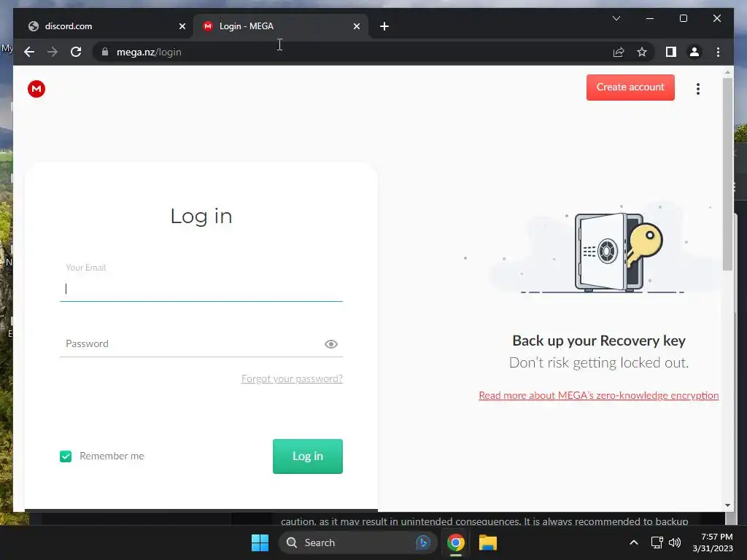Click the scrollbar down arrow
The width and height of the screenshot is (747, 560).
[727, 505]
